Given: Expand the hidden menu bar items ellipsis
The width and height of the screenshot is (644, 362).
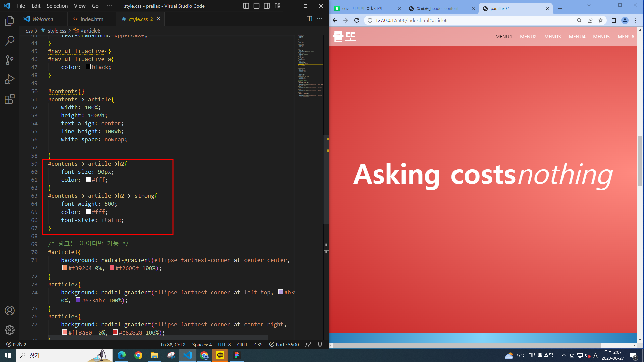Looking at the screenshot, I should point(109,6).
